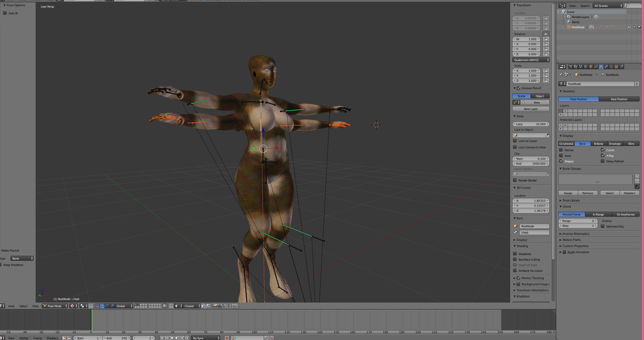This screenshot has width=644, height=340.
Task: Click the Rest Position button
Action: tap(619, 99)
